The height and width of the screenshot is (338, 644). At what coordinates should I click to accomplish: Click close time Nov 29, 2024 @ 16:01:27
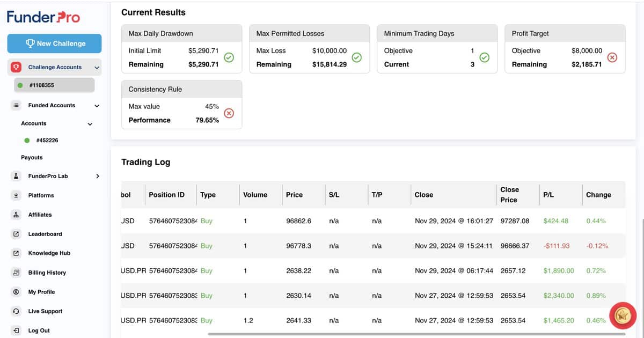454,221
